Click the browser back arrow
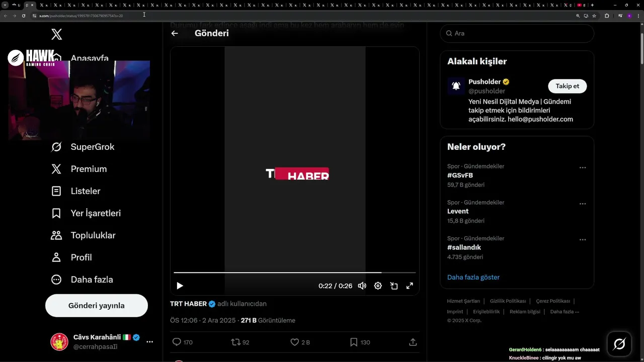 pyautogui.click(x=5, y=16)
